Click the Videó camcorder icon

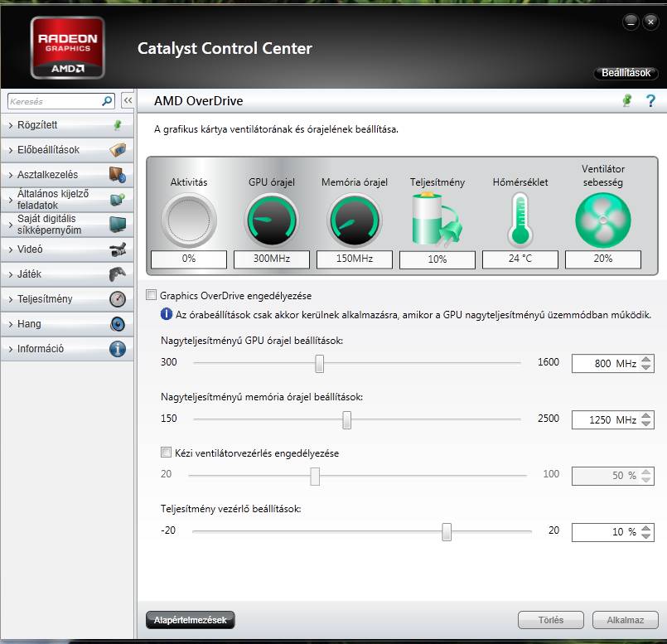[x=118, y=249]
